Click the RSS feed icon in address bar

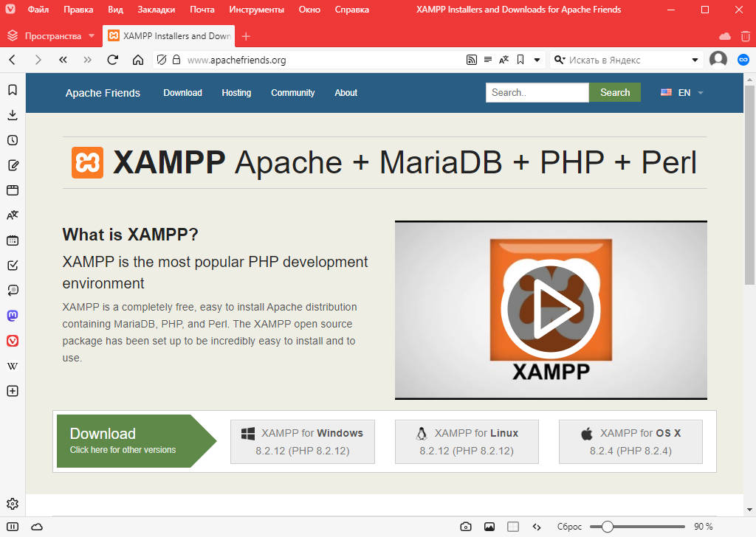[x=471, y=60]
